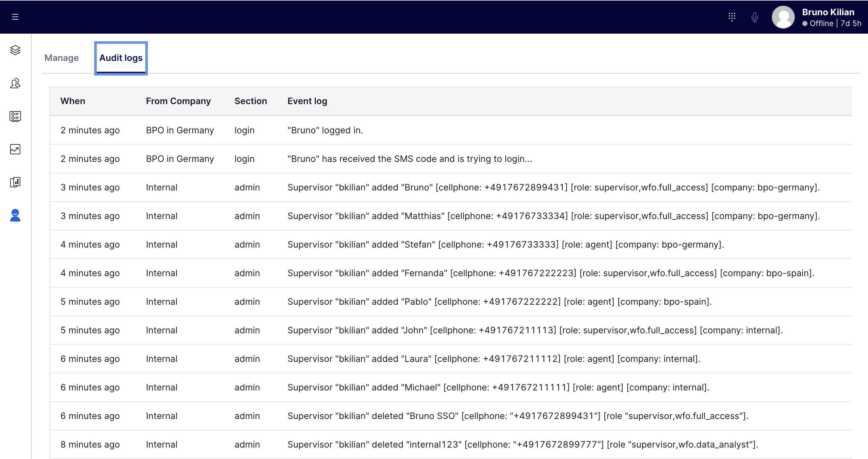Click the From Company column header
Viewport: 868px width, 459px height.
coord(178,101)
